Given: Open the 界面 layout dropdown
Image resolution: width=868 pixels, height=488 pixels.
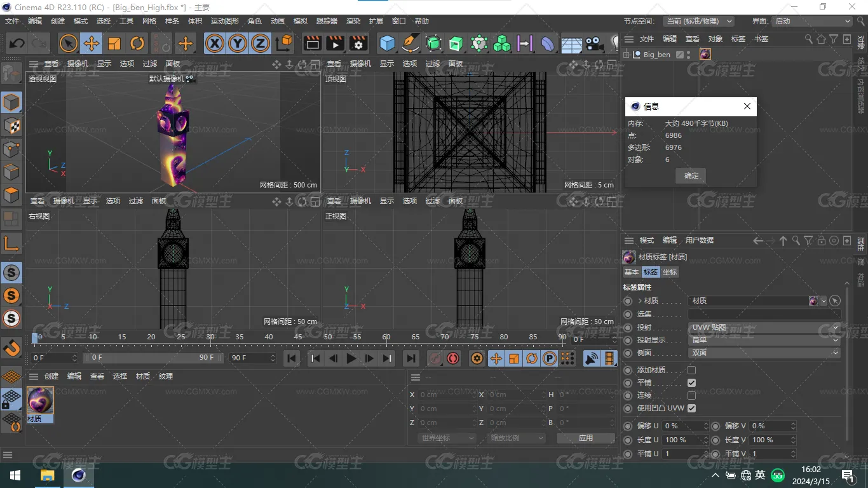Looking at the screenshot, I should pyautogui.click(x=811, y=21).
